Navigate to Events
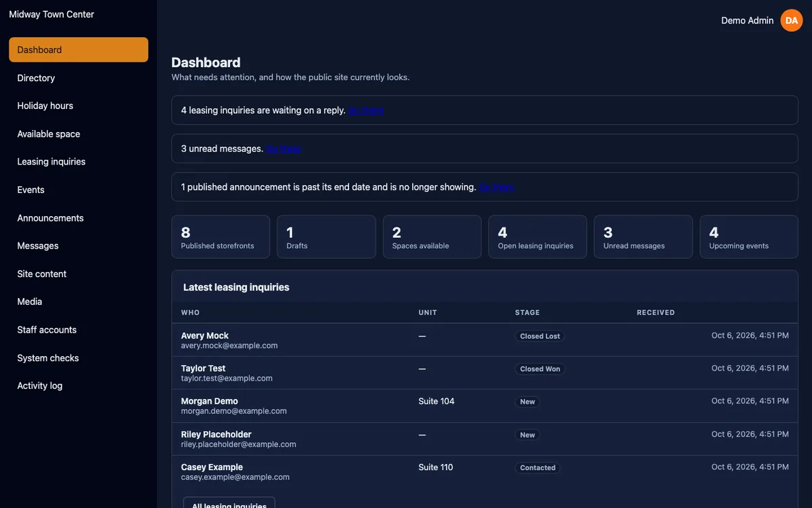This screenshot has width=812, height=508. pyautogui.click(x=78, y=190)
